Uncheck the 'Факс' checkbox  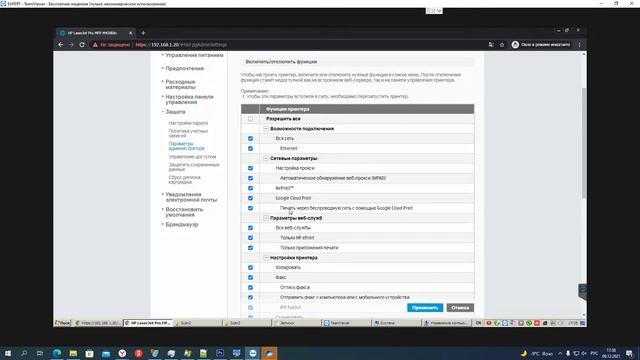(x=250, y=278)
